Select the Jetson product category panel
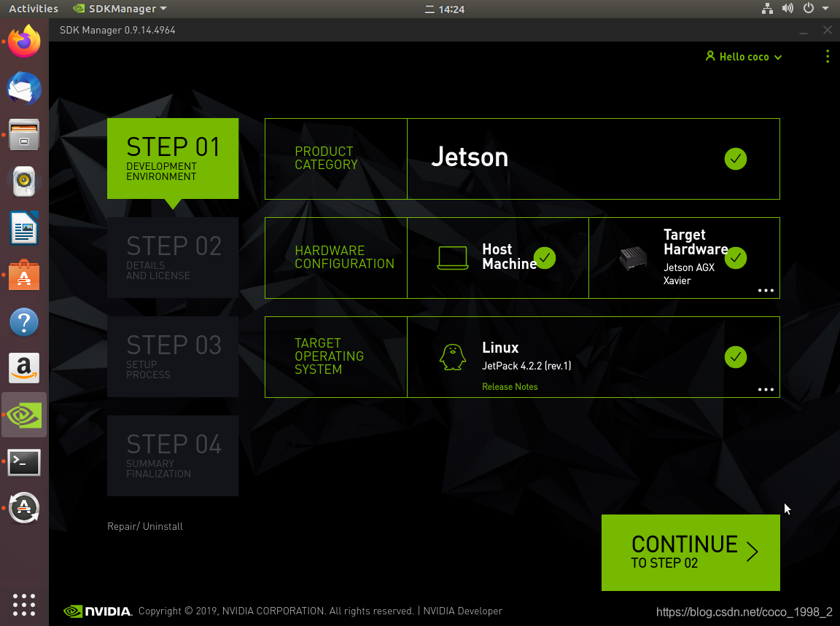Image resolution: width=840 pixels, height=626 pixels. click(594, 159)
